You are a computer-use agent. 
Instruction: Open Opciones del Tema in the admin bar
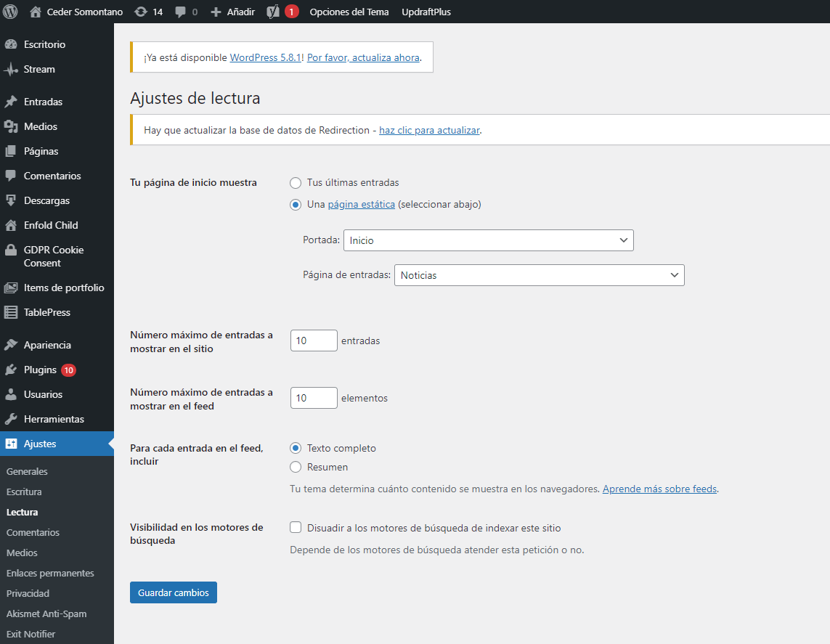[349, 12]
